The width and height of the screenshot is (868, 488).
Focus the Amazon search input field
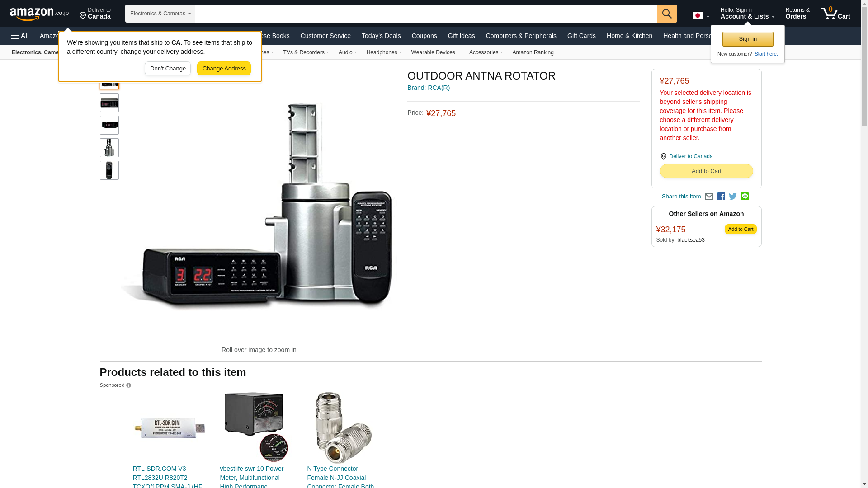[x=426, y=14]
